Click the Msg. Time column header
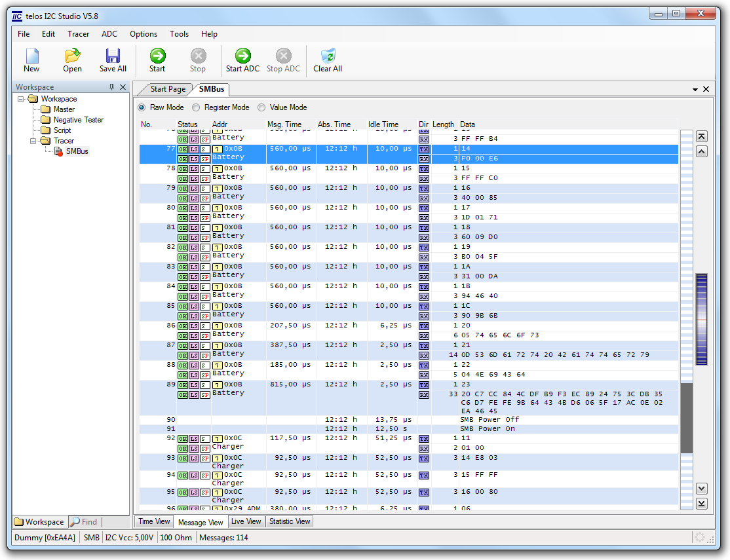 tap(284, 124)
